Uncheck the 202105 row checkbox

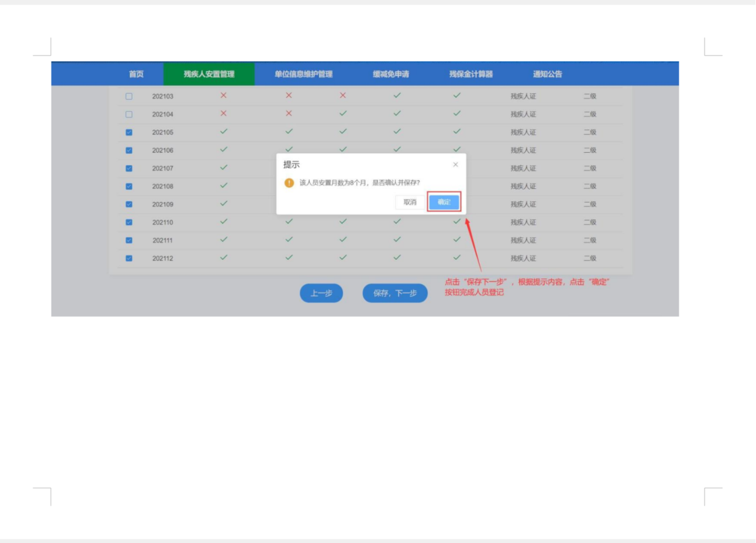tap(129, 132)
